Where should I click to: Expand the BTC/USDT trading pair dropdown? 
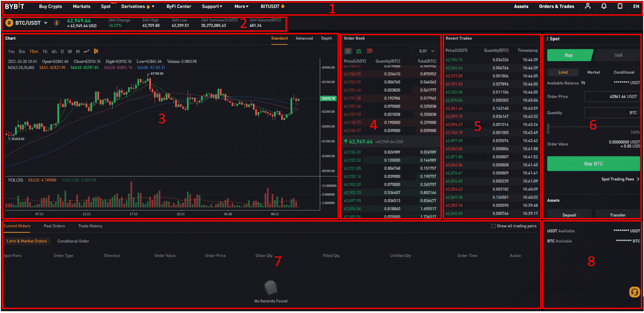[45, 23]
